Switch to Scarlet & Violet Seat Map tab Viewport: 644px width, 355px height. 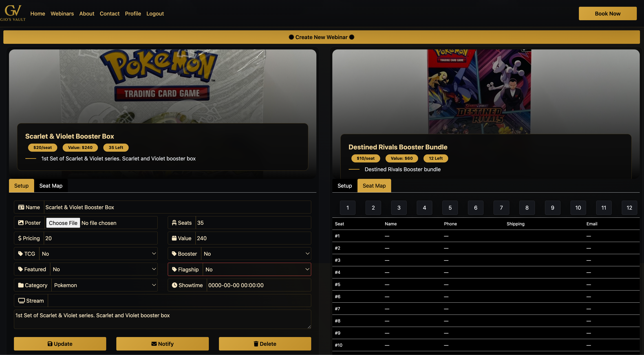tap(51, 186)
